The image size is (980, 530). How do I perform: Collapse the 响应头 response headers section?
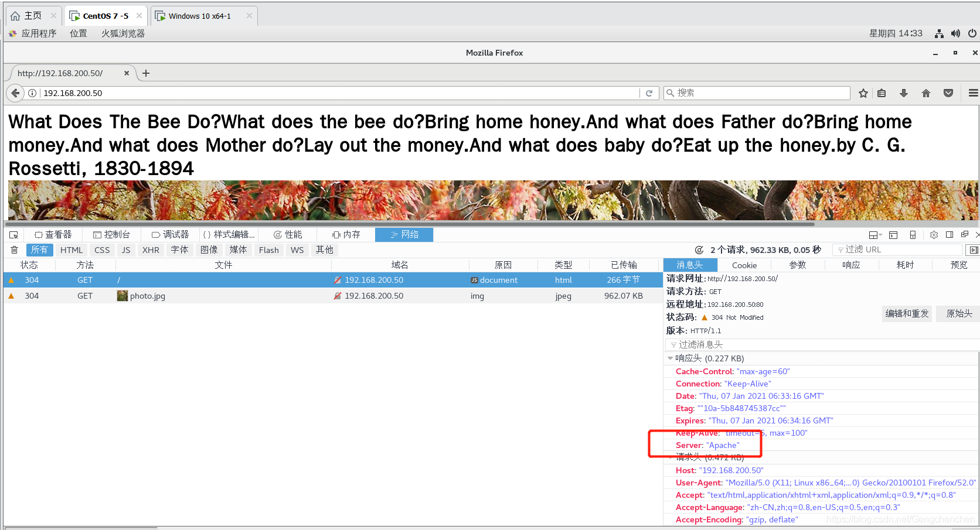tap(671, 358)
